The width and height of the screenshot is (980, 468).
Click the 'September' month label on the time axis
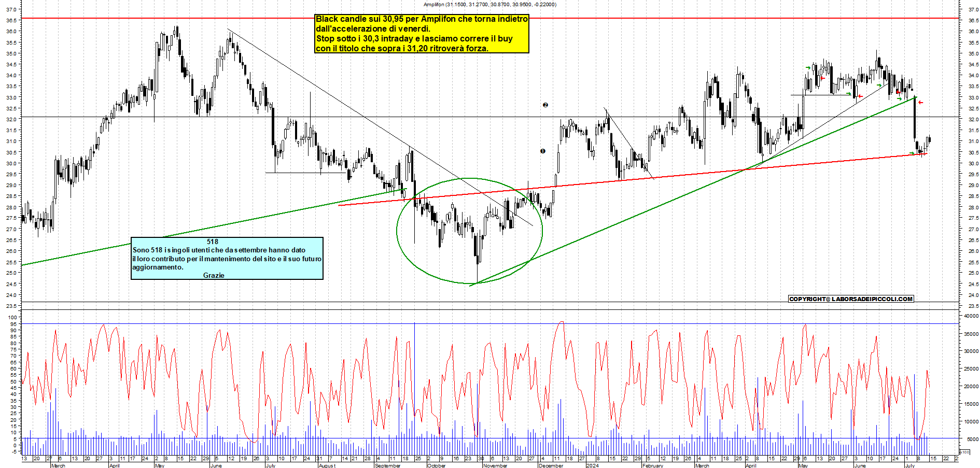[x=387, y=465]
